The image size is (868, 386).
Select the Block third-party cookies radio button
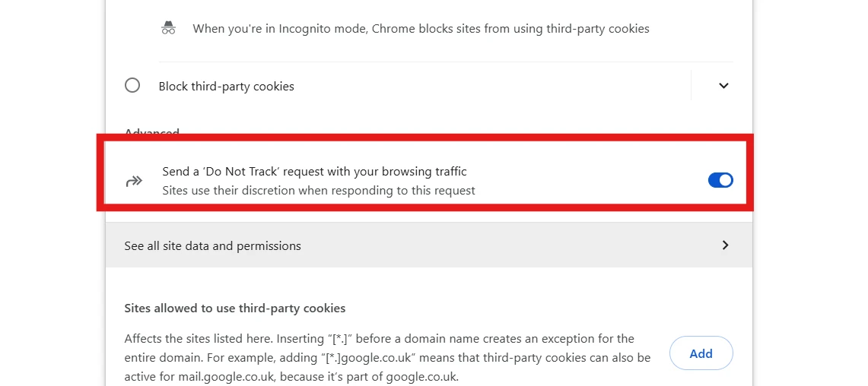(x=132, y=86)
